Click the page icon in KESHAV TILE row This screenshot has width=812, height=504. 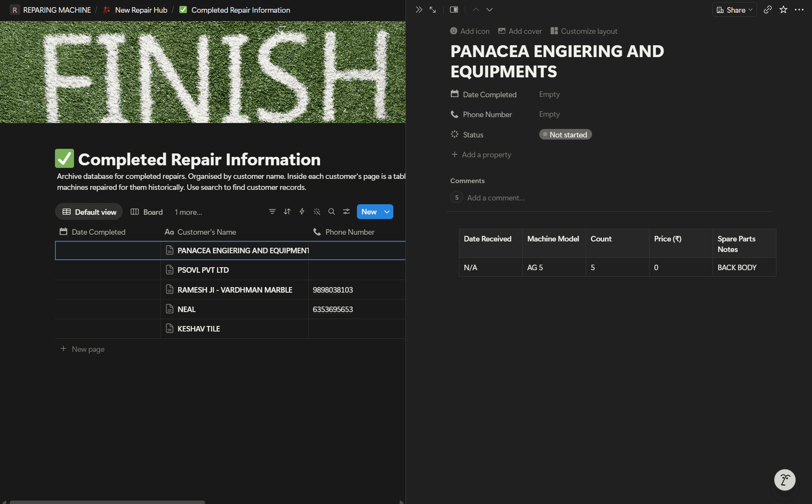coord(170,329)
